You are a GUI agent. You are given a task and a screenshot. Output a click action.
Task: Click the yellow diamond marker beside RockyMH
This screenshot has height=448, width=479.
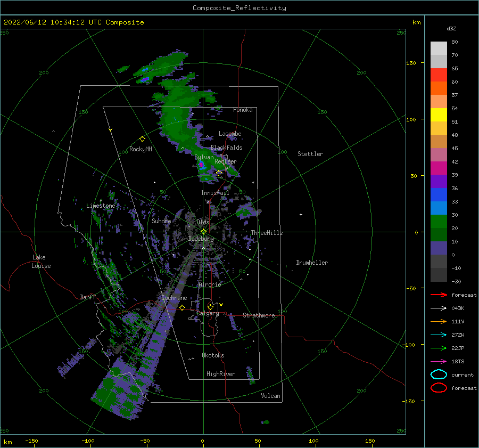[x=142, y=139]
